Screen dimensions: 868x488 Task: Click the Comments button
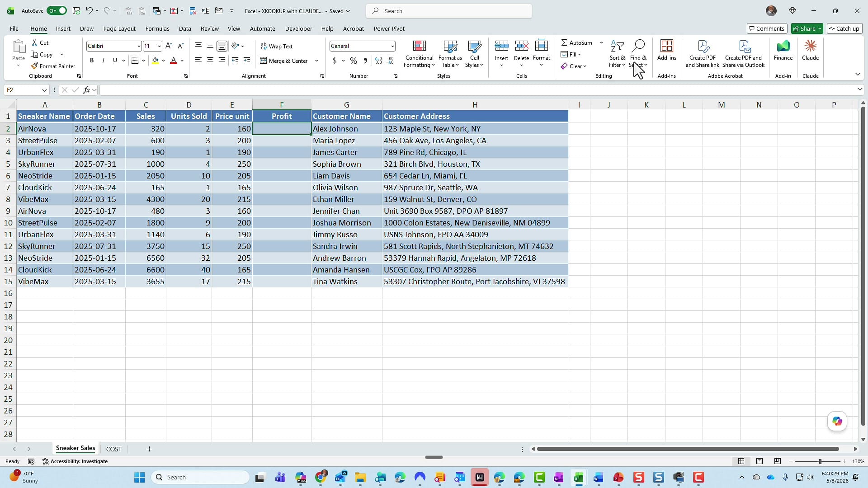pos(767,28)
